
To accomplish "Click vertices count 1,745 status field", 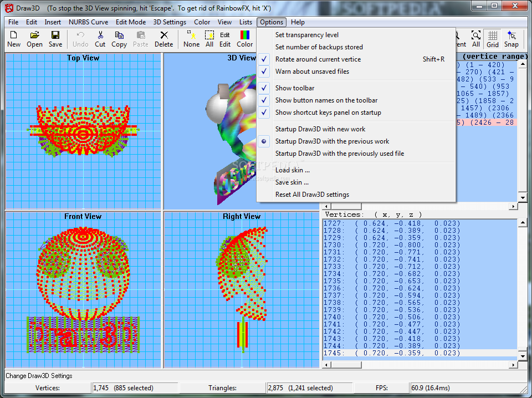I will 135,388.
